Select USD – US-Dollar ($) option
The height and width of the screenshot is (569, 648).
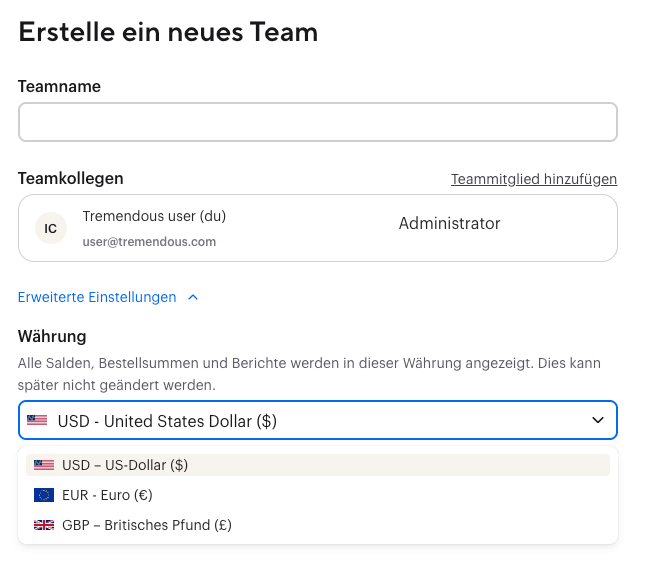tap(125, 465)
